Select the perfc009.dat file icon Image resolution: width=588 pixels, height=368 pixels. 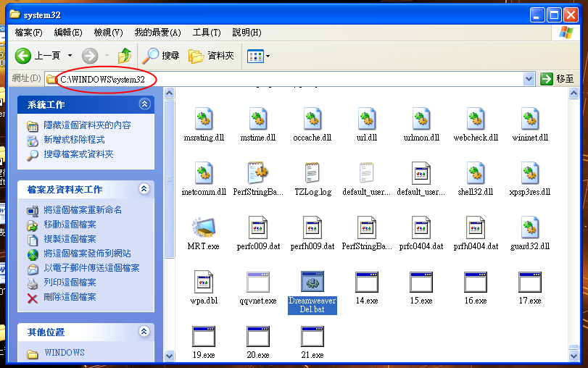click(x=258, y=227)
